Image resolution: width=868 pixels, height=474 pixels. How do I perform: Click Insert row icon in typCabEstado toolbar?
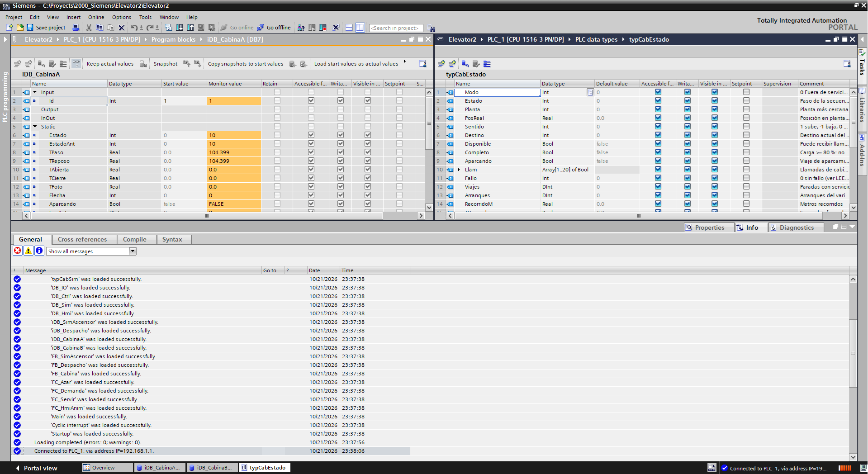(441, 64)
